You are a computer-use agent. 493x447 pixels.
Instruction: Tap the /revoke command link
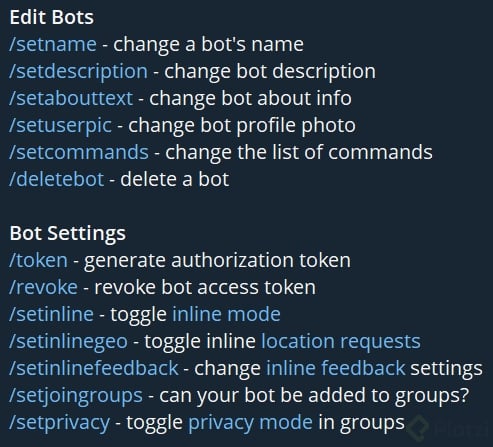coord(43,287)
